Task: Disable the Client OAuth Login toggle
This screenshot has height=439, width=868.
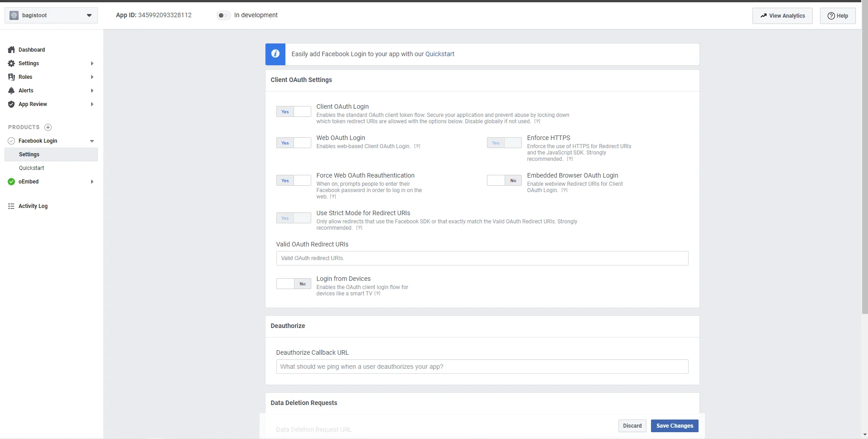Action: click(294, 112)
